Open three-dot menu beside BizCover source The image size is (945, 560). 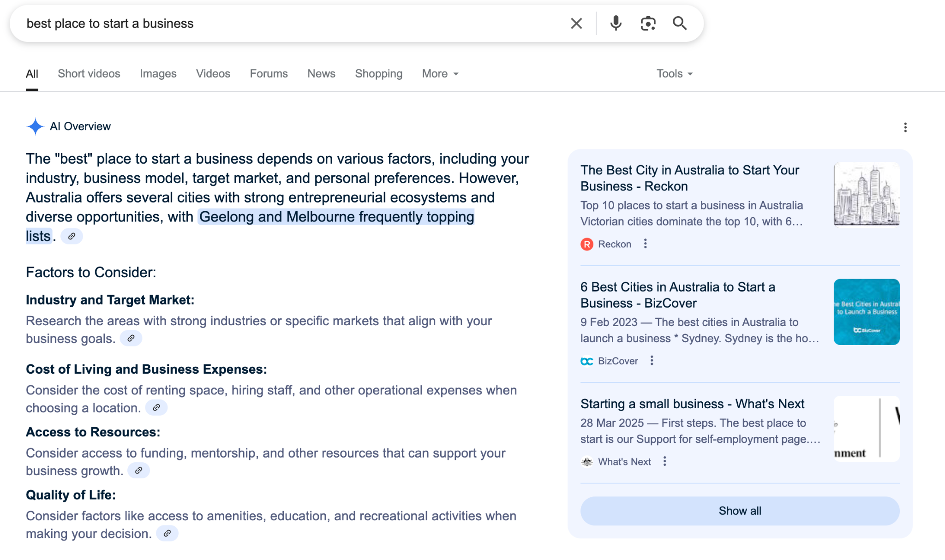pyautogui.click(x=652, y=360)
